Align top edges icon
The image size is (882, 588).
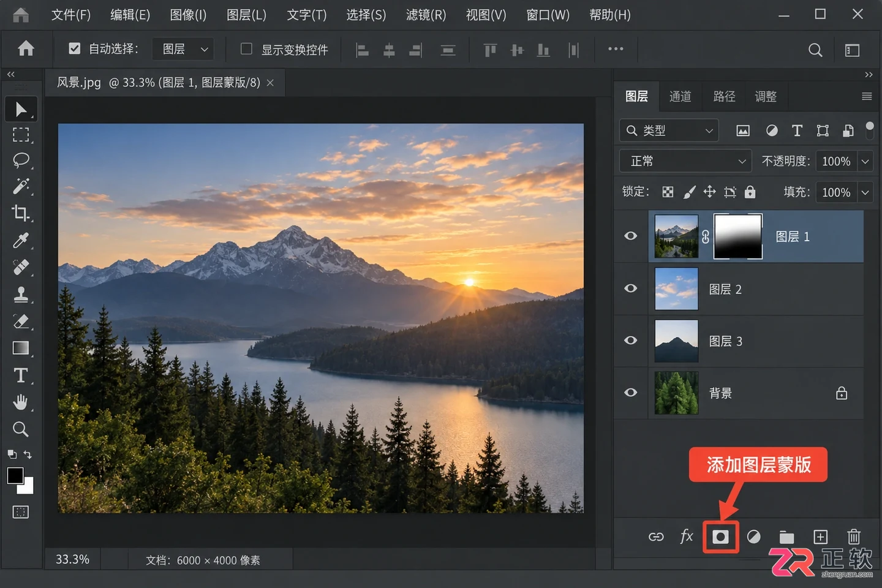(490, 50)
